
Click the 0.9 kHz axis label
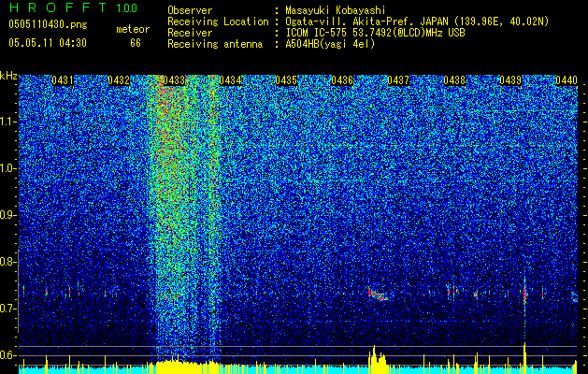pos(7,215)
